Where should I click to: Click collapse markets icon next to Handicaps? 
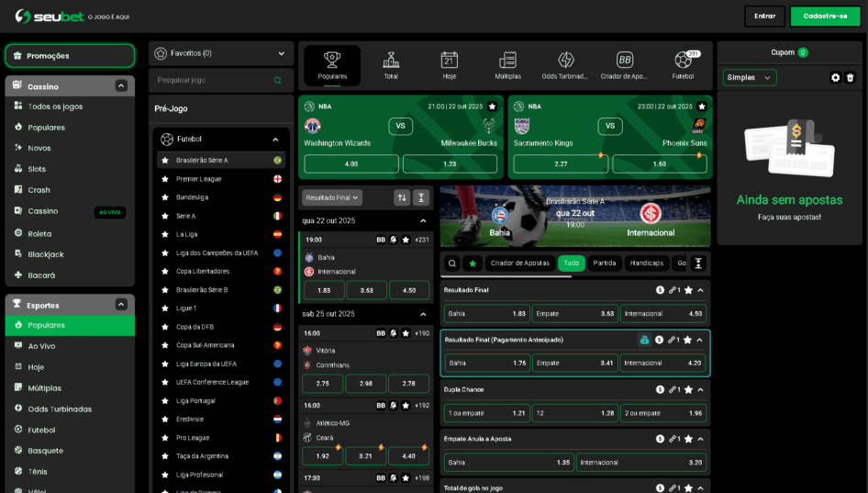[698, 263]
